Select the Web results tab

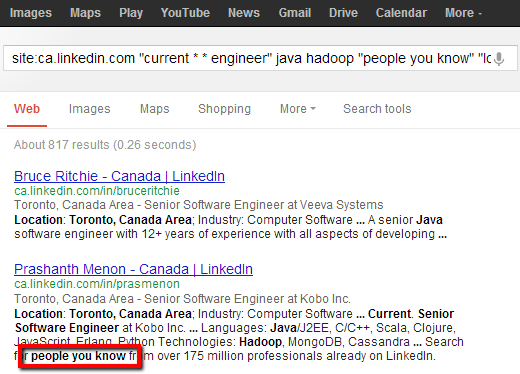click(x=27, y=109)
